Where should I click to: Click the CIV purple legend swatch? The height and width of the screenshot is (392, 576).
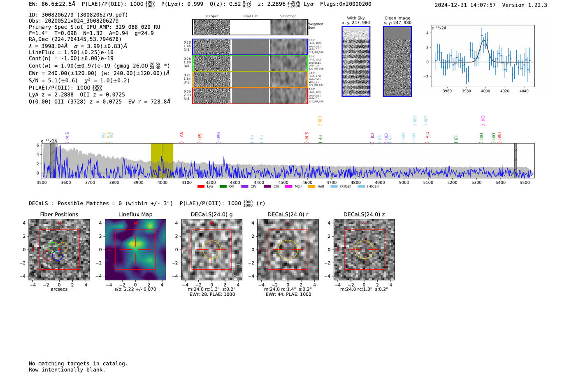245,186
